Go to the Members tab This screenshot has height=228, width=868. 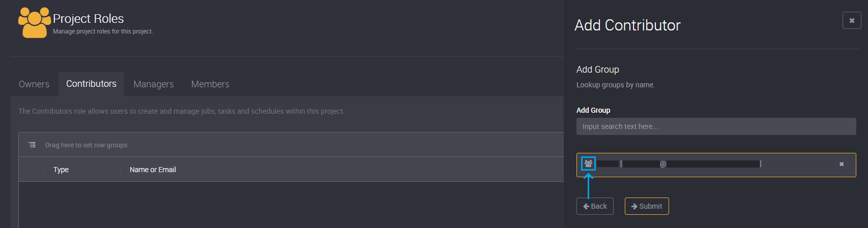[x=210, y=84]
